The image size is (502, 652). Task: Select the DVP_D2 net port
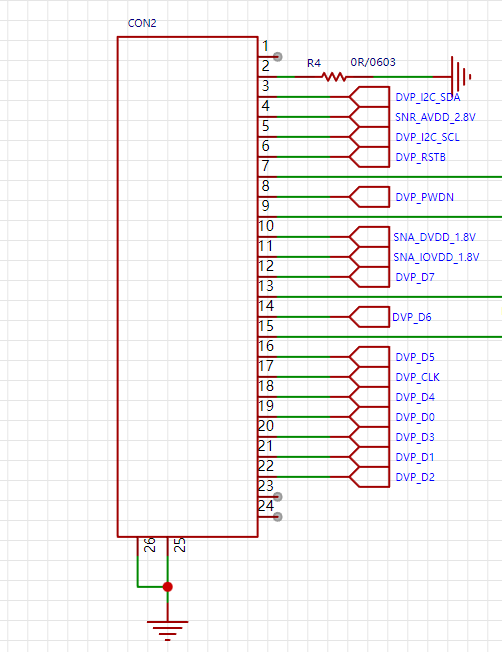(369, 477)
